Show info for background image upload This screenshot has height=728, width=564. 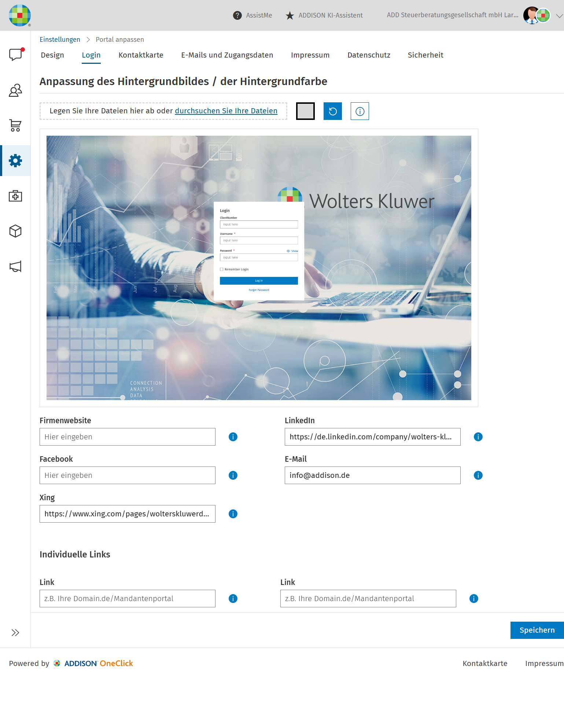click(360, 111)
